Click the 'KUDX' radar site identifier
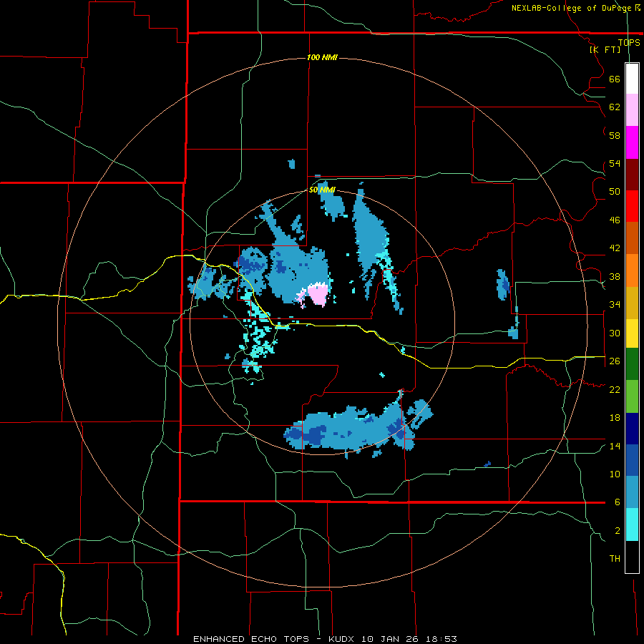644x644 pixels. coord(343,639)
